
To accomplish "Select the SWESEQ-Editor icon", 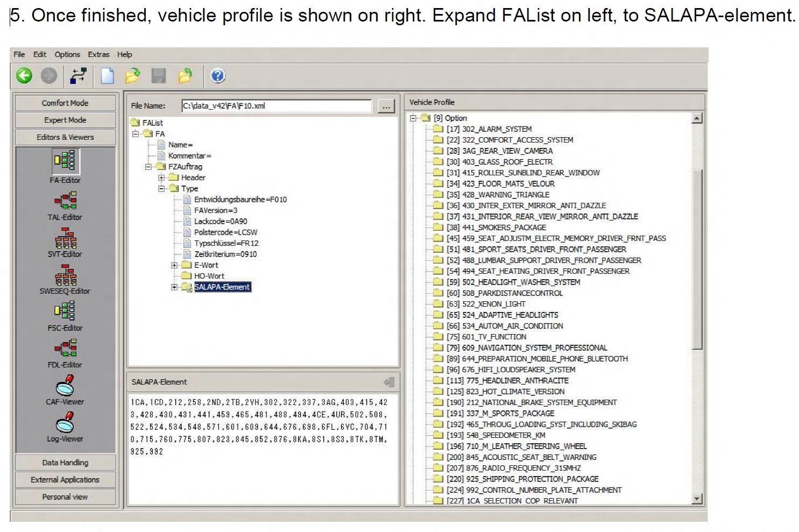I will pyautogui.click(x=65, y=274).
